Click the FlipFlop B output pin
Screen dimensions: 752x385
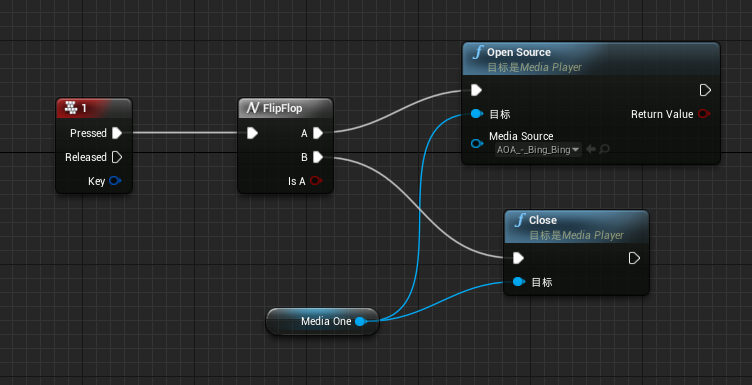tap(318, 157)
